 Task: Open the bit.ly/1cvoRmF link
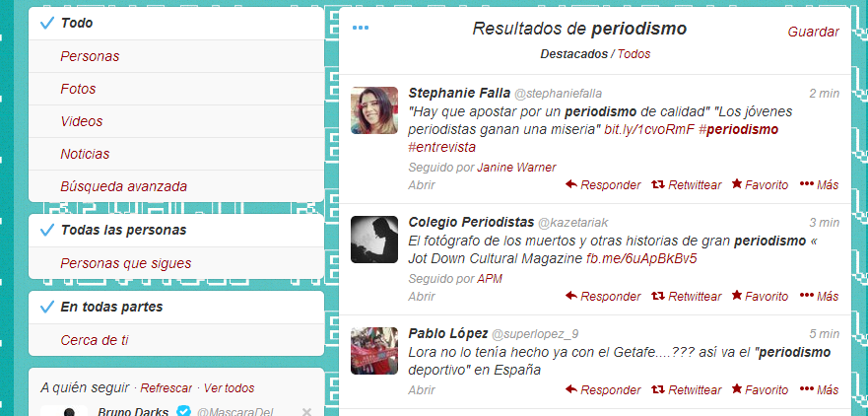[649, 129]
